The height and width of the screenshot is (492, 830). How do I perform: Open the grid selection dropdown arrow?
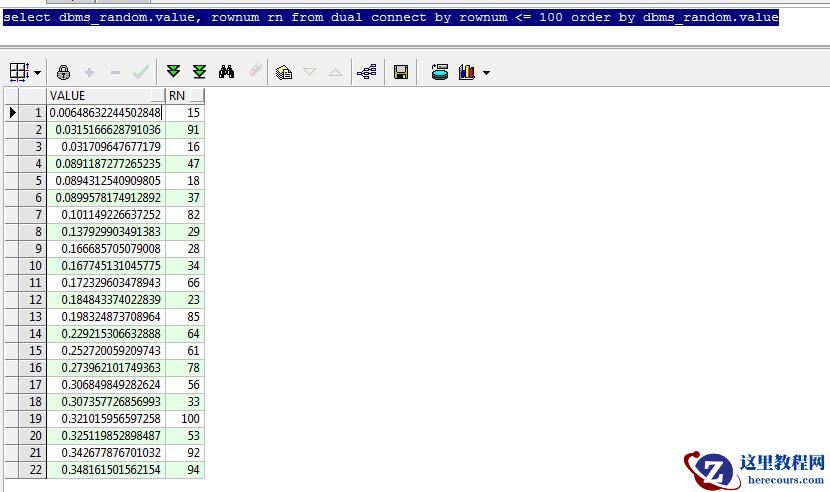pyautogui.click(x=38, y=73)
